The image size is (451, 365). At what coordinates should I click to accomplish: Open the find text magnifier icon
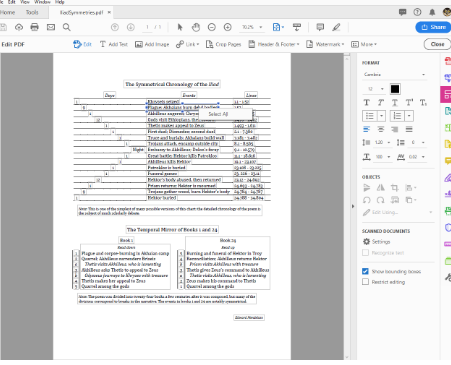67,27
